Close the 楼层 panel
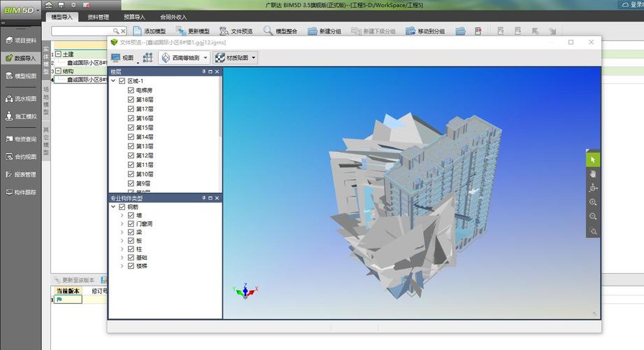 coord(217,71)
